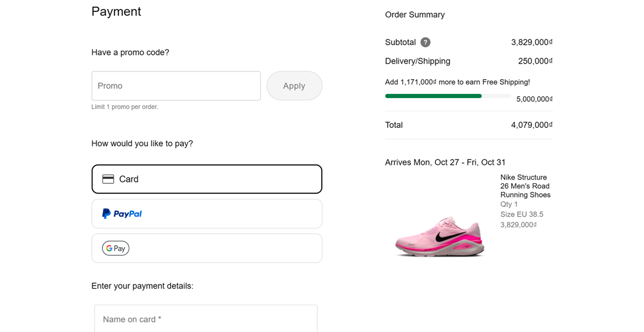
Task: Click the Delivery/Shipping cost 250,000₫
Action: coord(535,61)
